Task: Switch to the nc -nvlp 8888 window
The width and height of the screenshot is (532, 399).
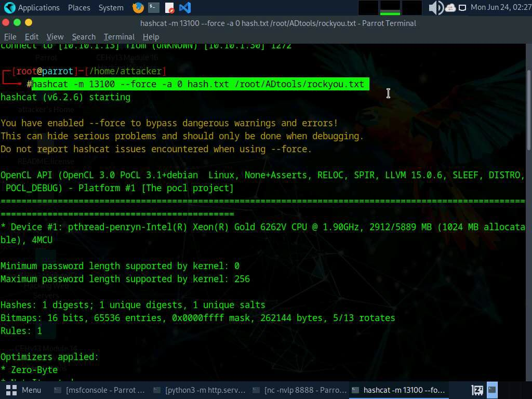Action: pyautogui.click(x=299, y=390)
